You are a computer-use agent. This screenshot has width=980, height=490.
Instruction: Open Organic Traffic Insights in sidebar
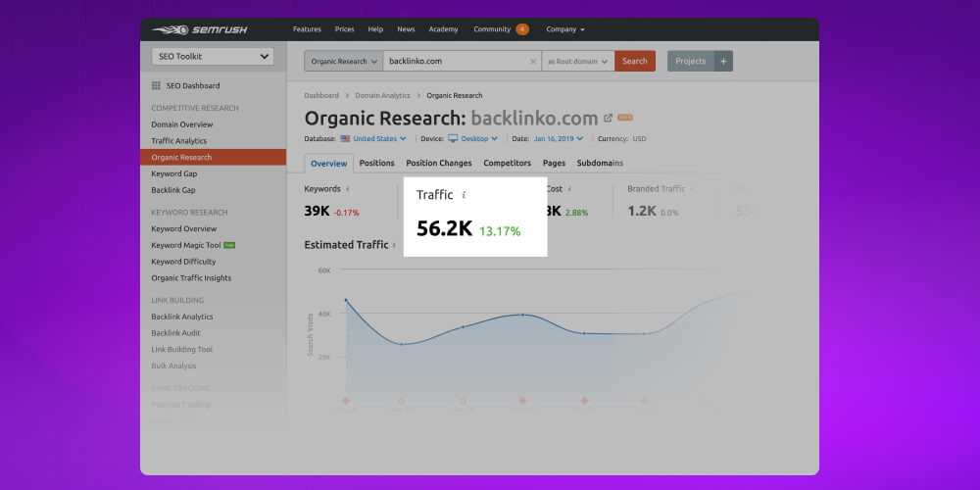[191, 278]
